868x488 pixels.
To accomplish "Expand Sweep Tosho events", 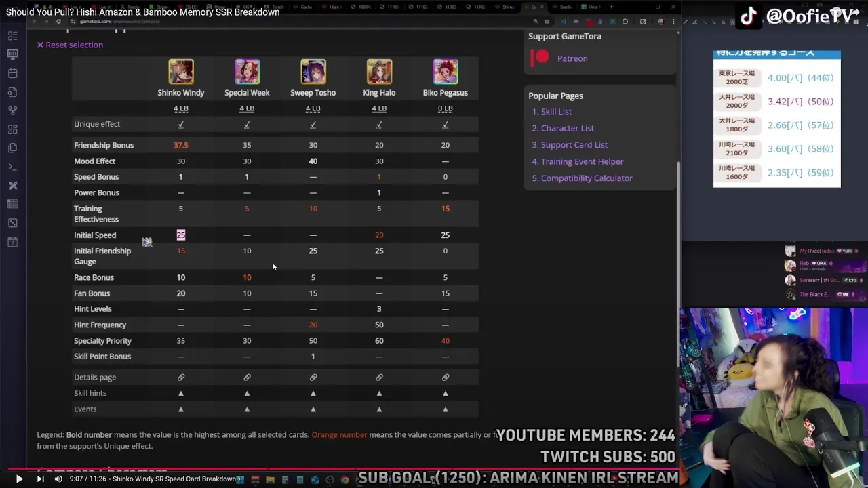I will point(313,409).
